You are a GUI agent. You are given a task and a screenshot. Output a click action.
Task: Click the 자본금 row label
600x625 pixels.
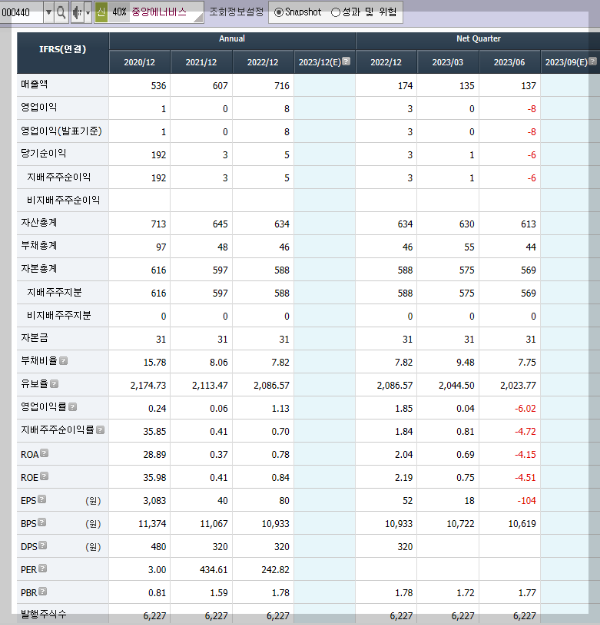(34, 338)
